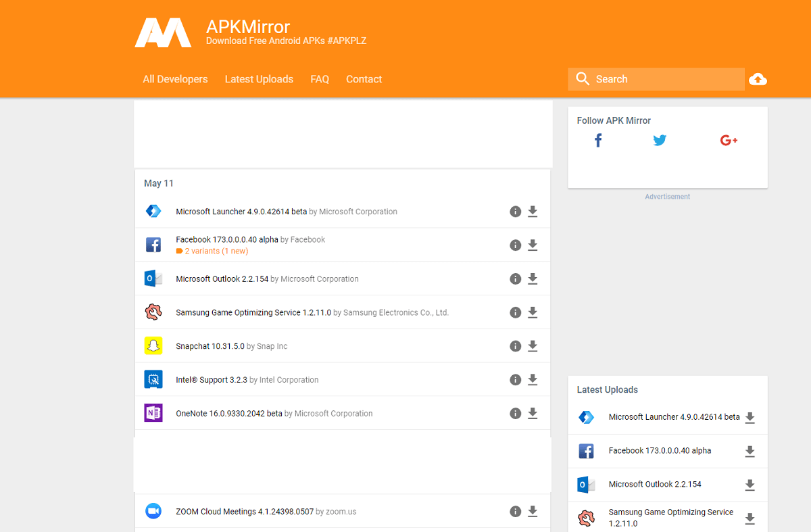Open the Intel Corporation developer link

[x=289, y=380]
